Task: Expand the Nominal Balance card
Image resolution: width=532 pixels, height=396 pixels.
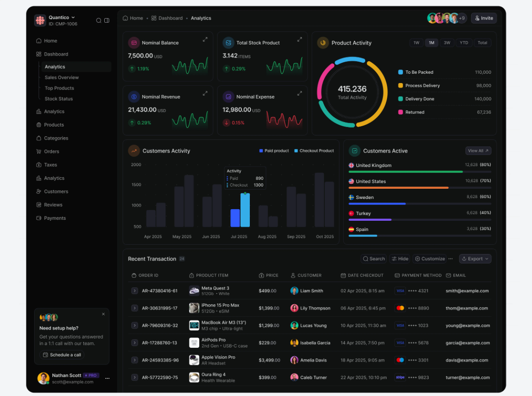Action: pyautogui.click(x=205, y=40)
